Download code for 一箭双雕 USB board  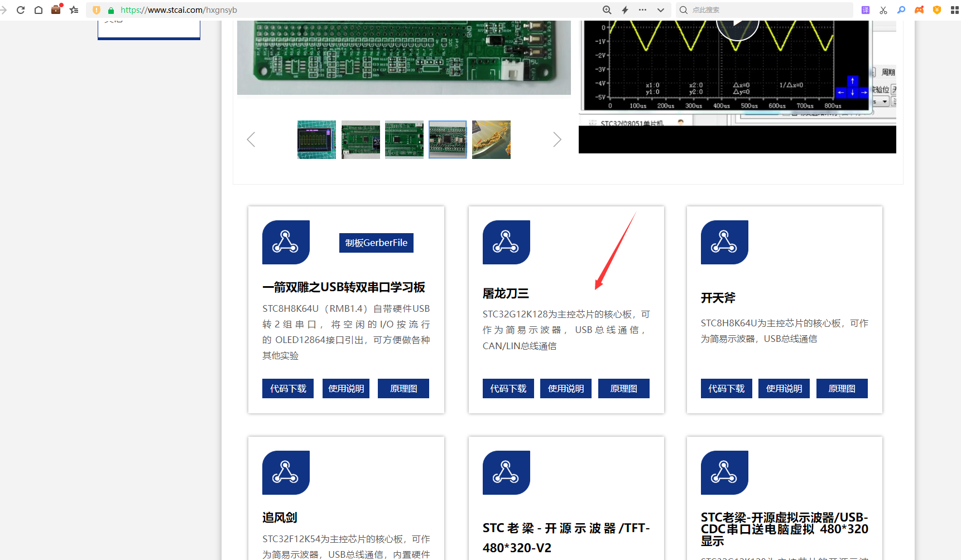pyautogui.click(x=288, y=388)
